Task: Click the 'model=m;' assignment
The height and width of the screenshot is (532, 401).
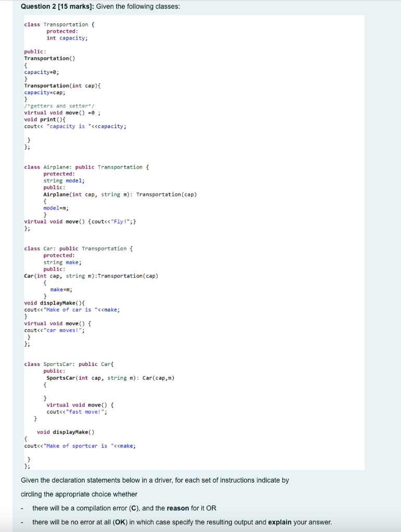Action: pos(56,208)
